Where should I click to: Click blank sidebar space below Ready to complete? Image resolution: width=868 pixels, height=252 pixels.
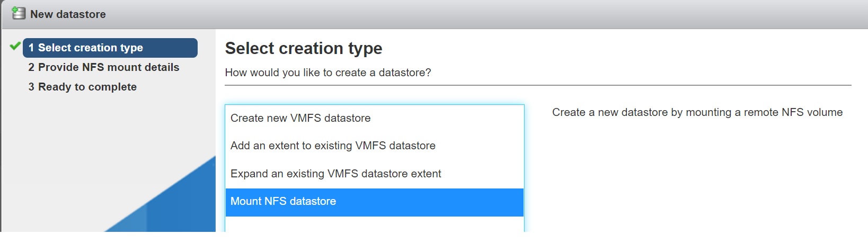pos(79,127)
